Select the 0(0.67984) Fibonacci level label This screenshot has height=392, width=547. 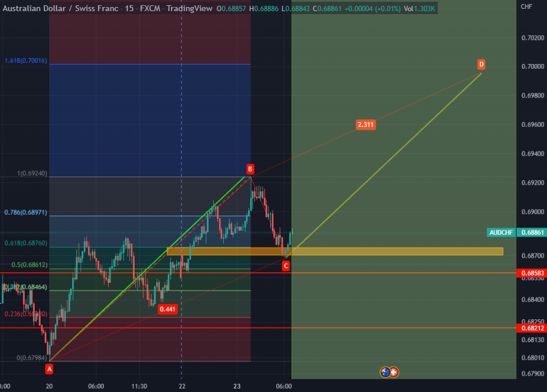32,358
